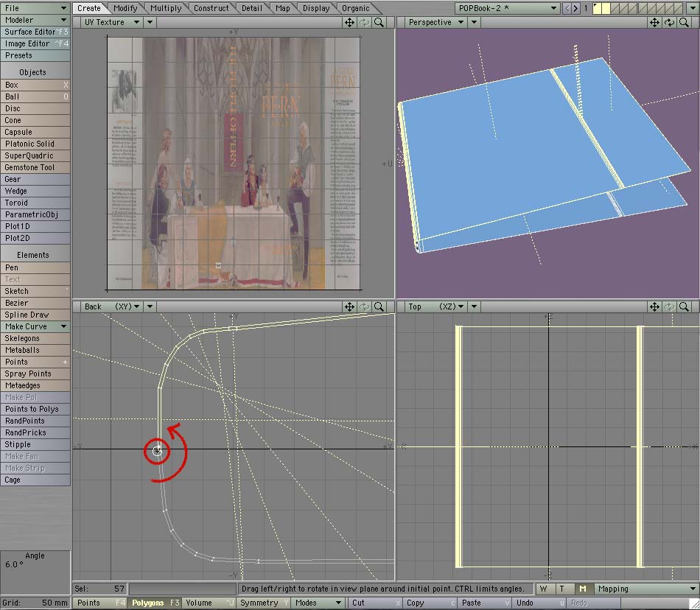Viewport: 700px width, 610px height.
Task: Click rotate icon in UV Texture viewport
Action: pyautogui.click(x=364, y=22)
